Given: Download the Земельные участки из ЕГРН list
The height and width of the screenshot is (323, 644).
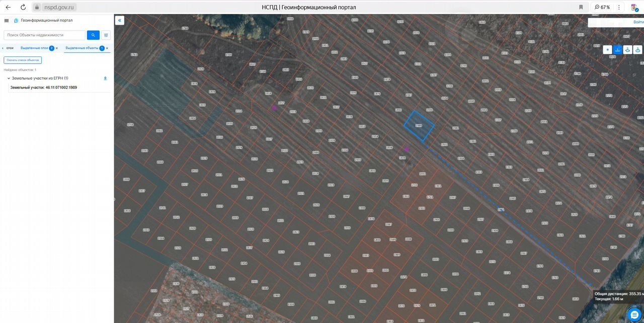Looking at the screenshot, I should coord(106,78).
